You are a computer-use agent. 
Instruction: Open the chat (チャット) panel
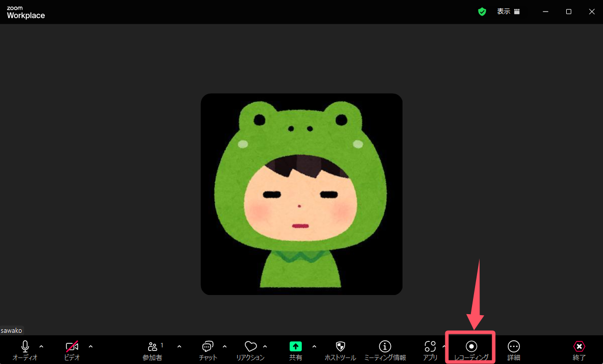(x=208, y=349)
